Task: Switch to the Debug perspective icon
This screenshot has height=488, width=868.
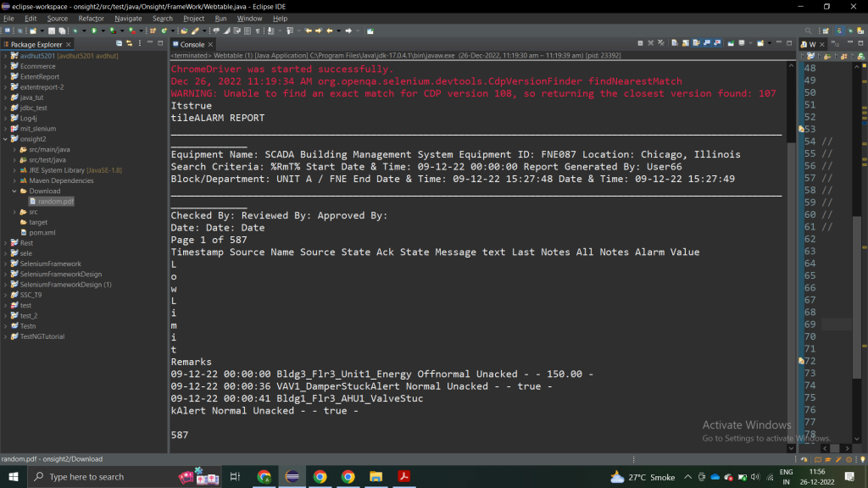Action: (x=850, y=31)
